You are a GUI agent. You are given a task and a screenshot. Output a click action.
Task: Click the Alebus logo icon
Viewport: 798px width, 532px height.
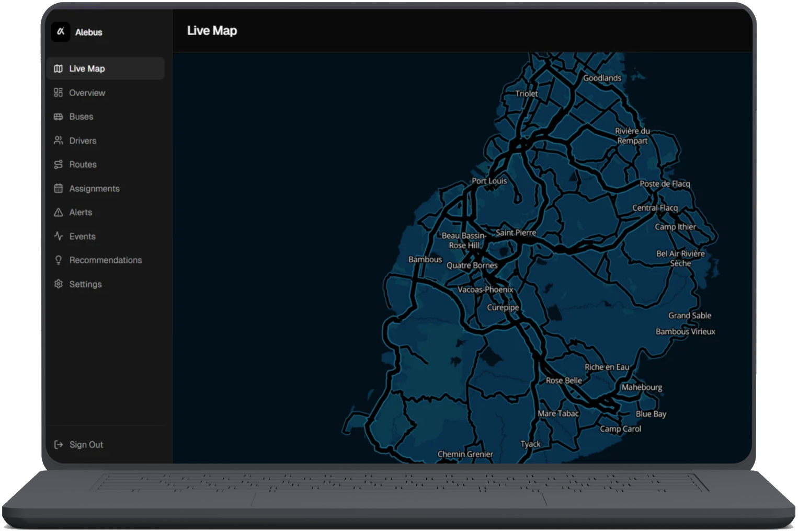tap(61, 31)
